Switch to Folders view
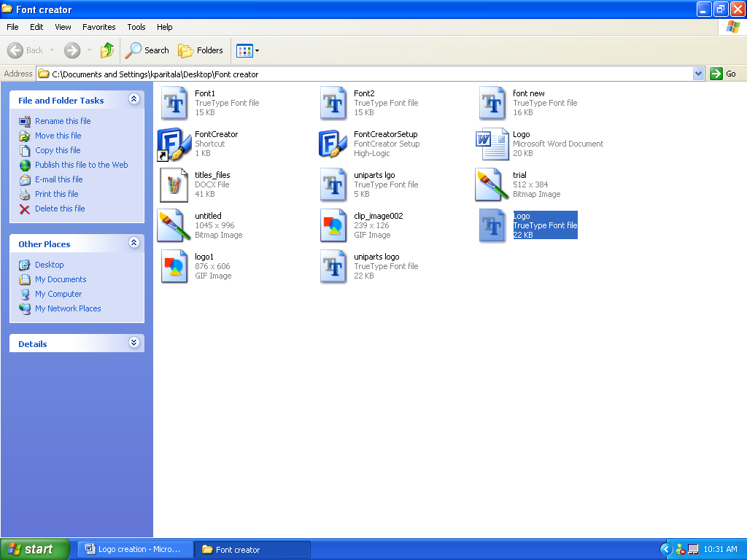This screenshot has height=560, width=747. pos(201,50)
